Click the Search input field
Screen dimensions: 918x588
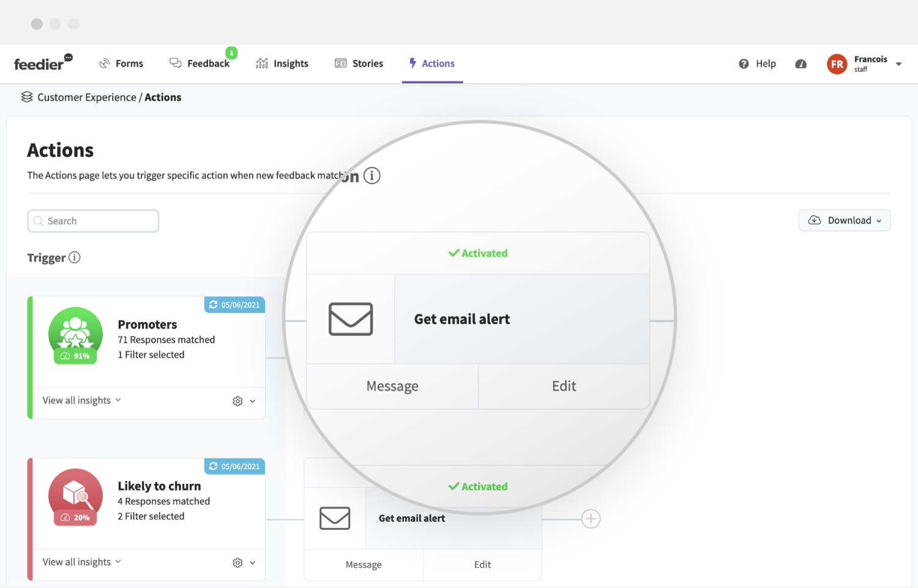point(93,221)
